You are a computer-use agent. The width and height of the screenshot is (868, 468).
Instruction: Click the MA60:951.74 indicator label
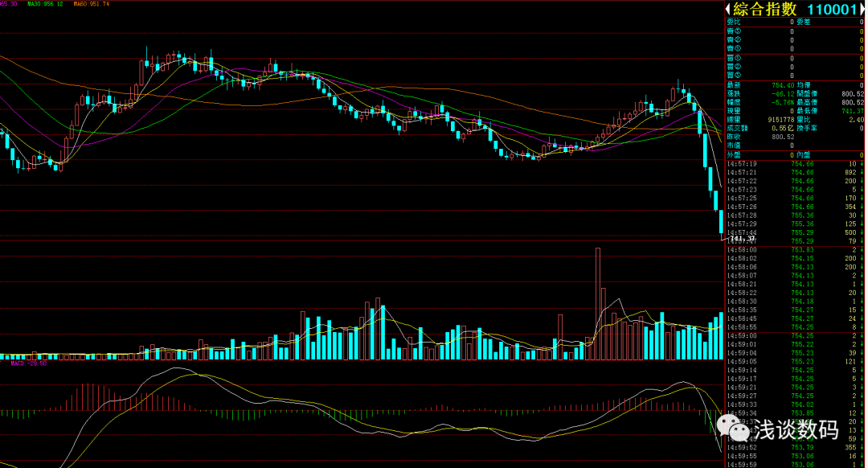[x=92, y=4]
